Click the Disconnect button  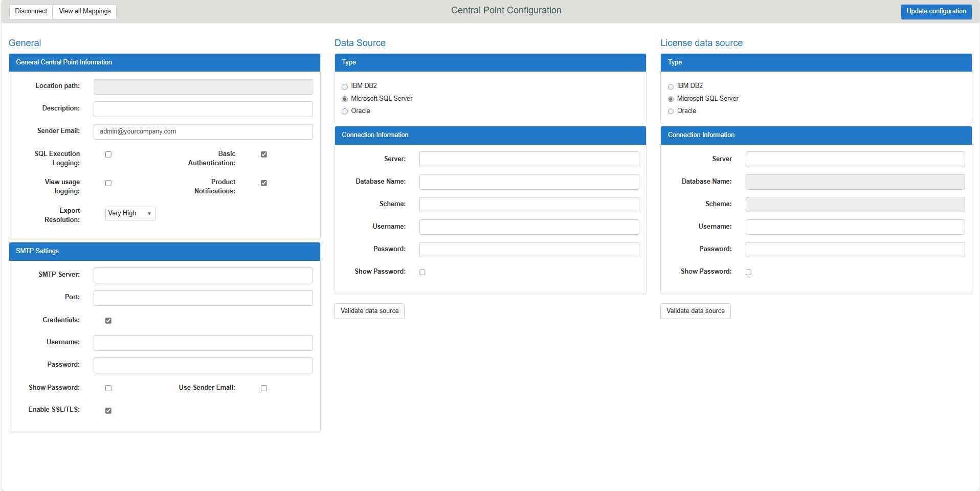[31, 11]
